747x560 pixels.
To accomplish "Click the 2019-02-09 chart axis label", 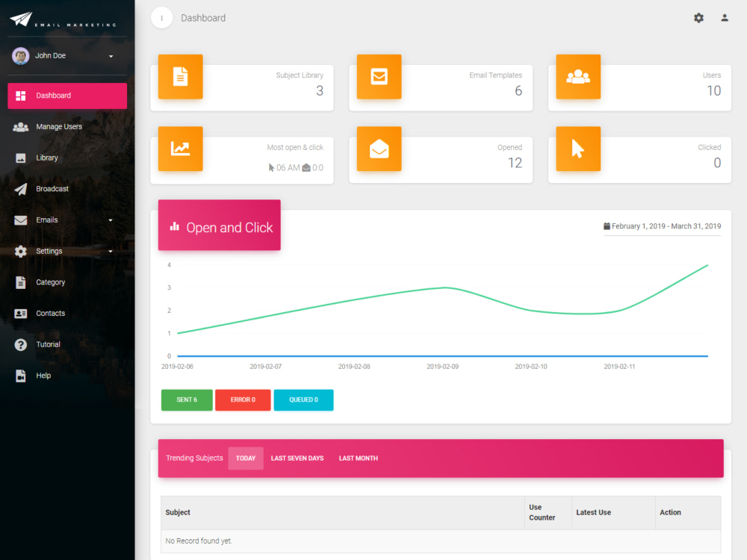I will (442, 367).
